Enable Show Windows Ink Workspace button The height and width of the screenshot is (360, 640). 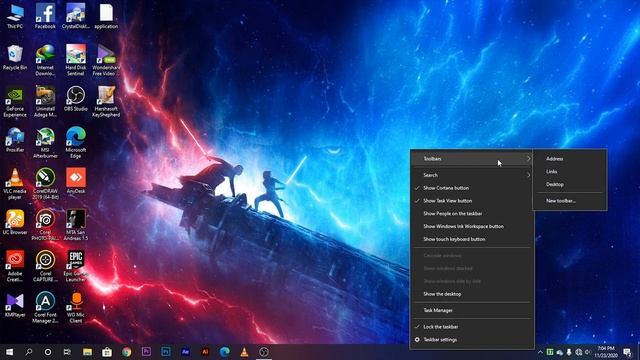[x=472, y=226]
